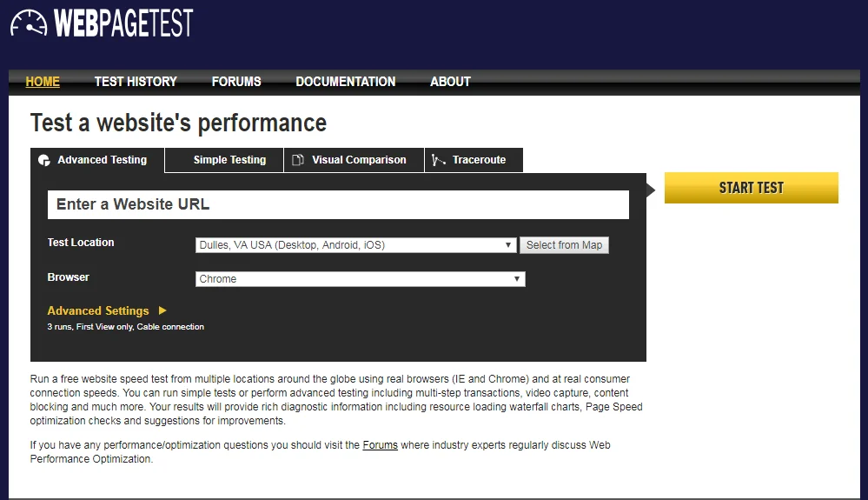Click the Enter a Website URL field
This screenshot has width=868, height=500.
pyautogui.click(x=338, y=205)
